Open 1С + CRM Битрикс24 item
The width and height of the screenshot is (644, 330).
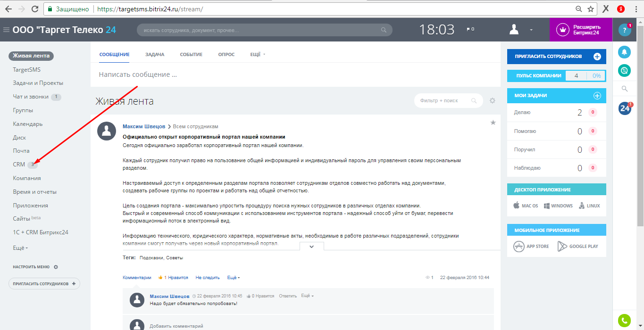coord(41,232)
